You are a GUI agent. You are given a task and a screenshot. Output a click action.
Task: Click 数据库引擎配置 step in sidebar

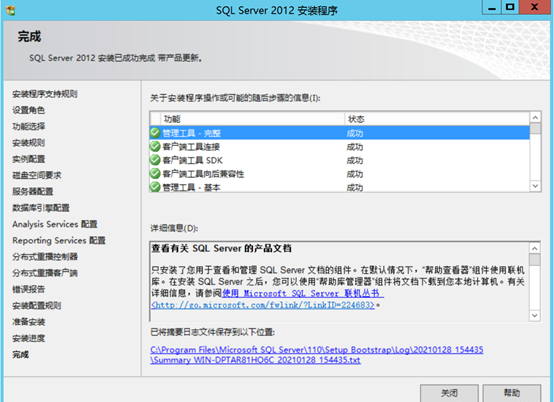coord(41,208)
